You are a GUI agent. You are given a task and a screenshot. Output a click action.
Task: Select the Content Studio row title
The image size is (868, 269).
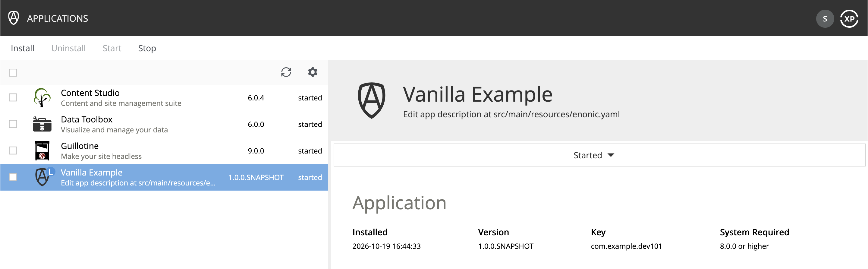coord(90,93)
